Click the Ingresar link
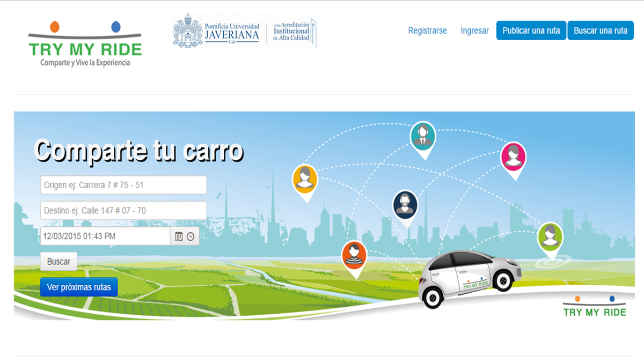The height and width of the screenshot is (363, 644). tap(474, 31)
